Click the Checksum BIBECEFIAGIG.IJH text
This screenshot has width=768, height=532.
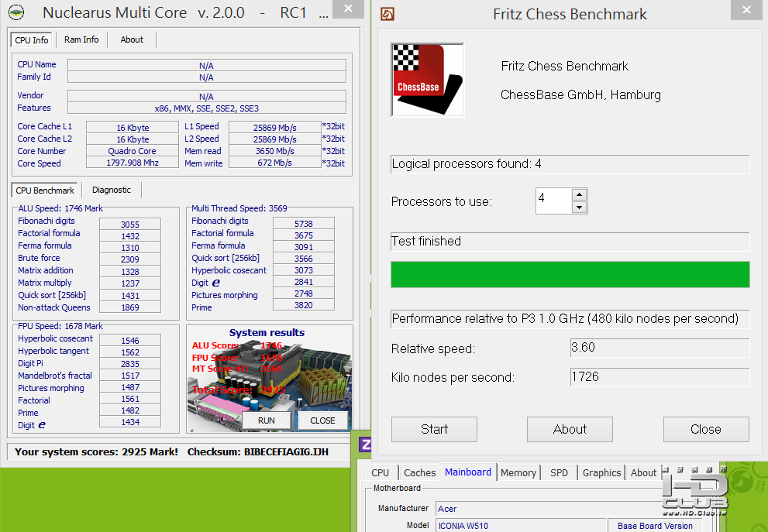pyautogui.click(x=257, y=451)
